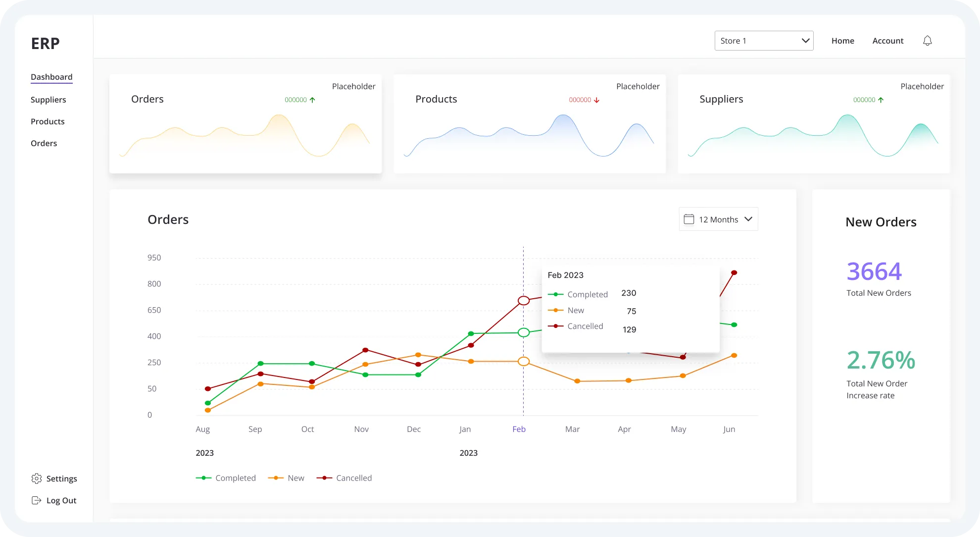The width and height of the screenshot is (980, 537).
Task: Click the Cancelled data point at Jun
Action: pos(734,272)
